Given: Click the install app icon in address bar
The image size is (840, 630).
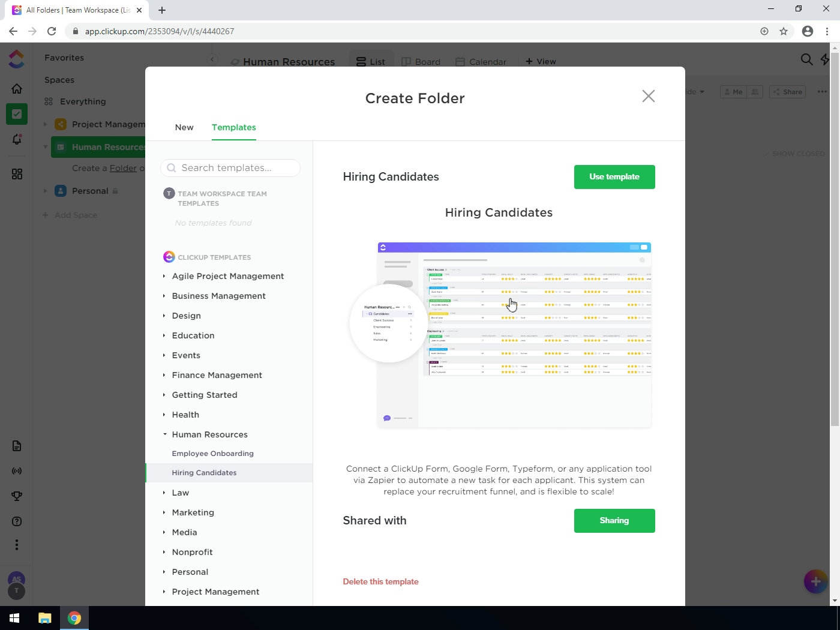Looking at the screenshot, I should (x=764, y=31).
